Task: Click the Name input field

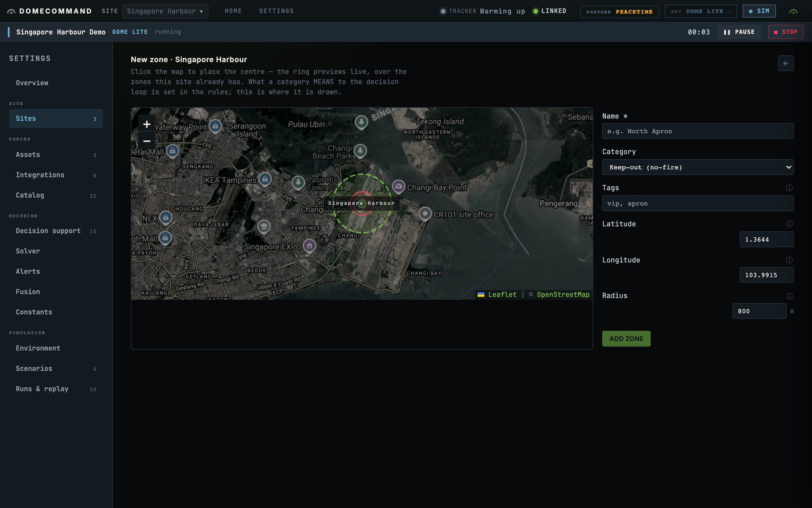Action: pyautogui.click(x=698, y=131)
